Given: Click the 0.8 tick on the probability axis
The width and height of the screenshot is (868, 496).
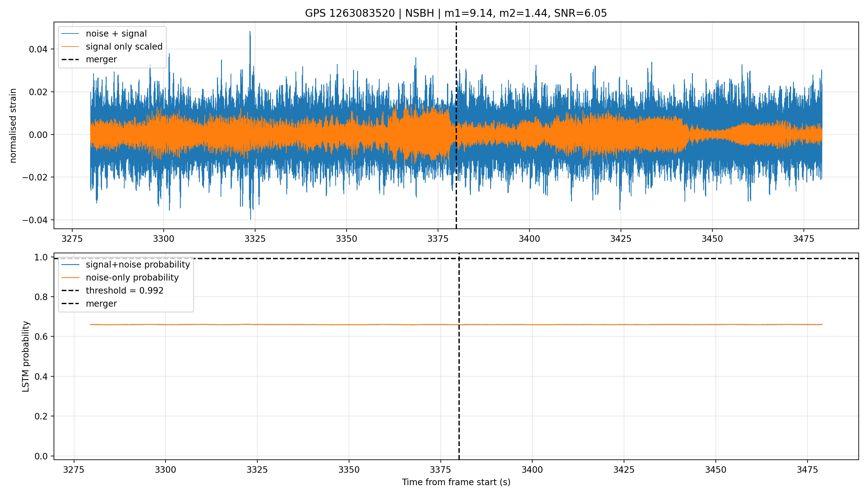Looking at the screenshot, I should point(41,297).
